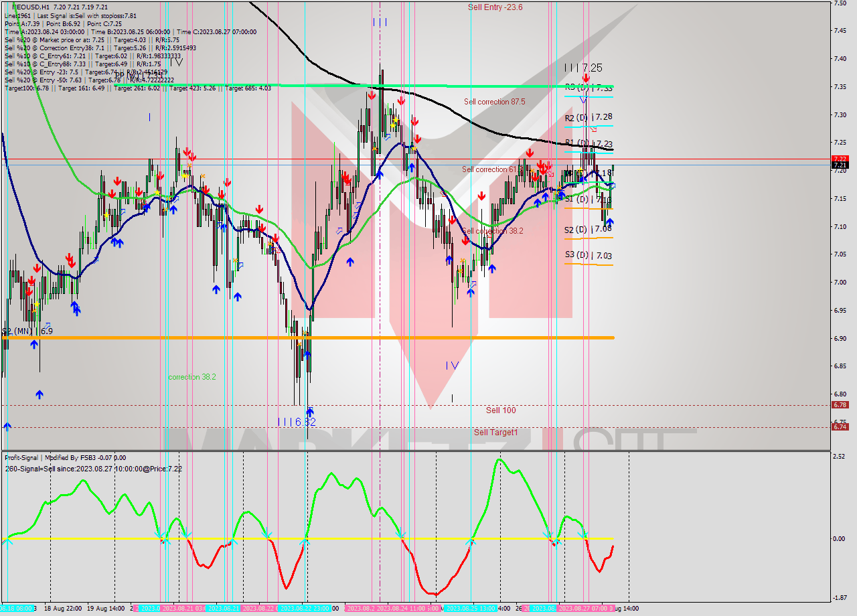Select the '2023.08.25 13:00' time marker
Image resolution: width=857 pixels, height=616 pixels.
(x=471, y=609)
